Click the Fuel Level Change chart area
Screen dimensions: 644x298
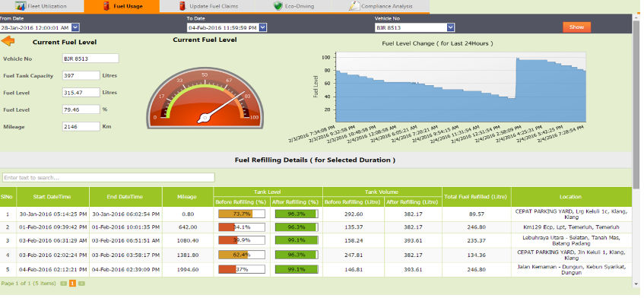tap(461, 87)
